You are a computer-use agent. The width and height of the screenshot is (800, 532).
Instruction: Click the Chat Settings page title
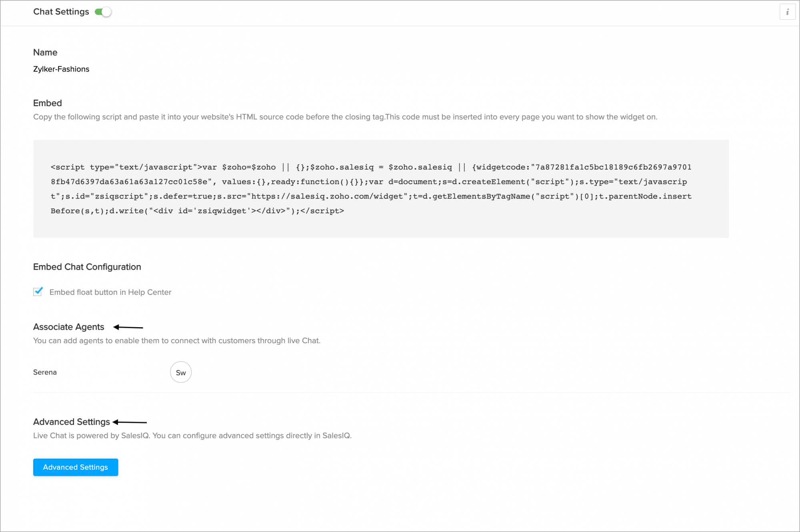tap(61, 12)
